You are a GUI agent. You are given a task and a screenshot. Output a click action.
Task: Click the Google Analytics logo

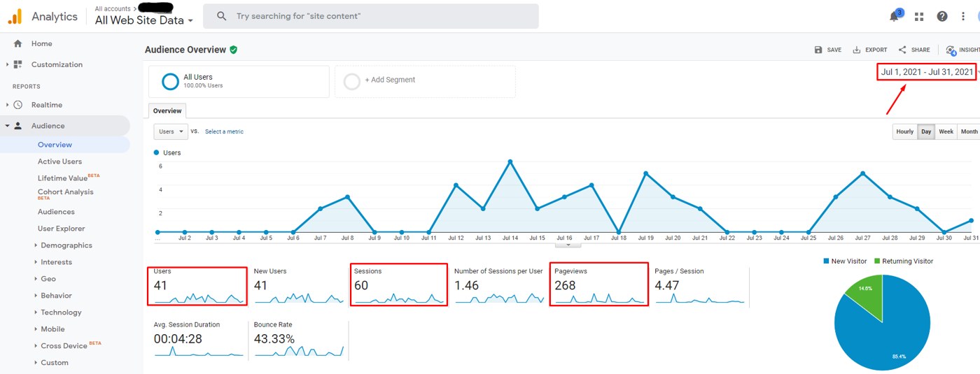15,16
